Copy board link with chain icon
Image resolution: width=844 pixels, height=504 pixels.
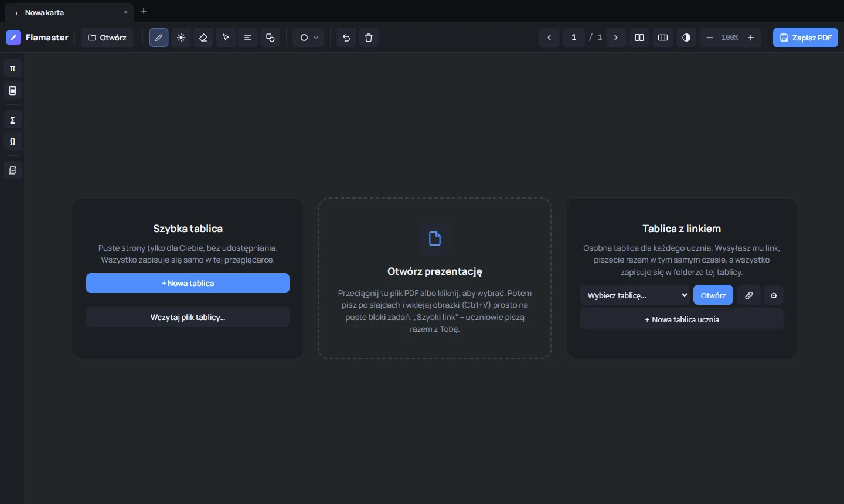(x=749, y=295)
